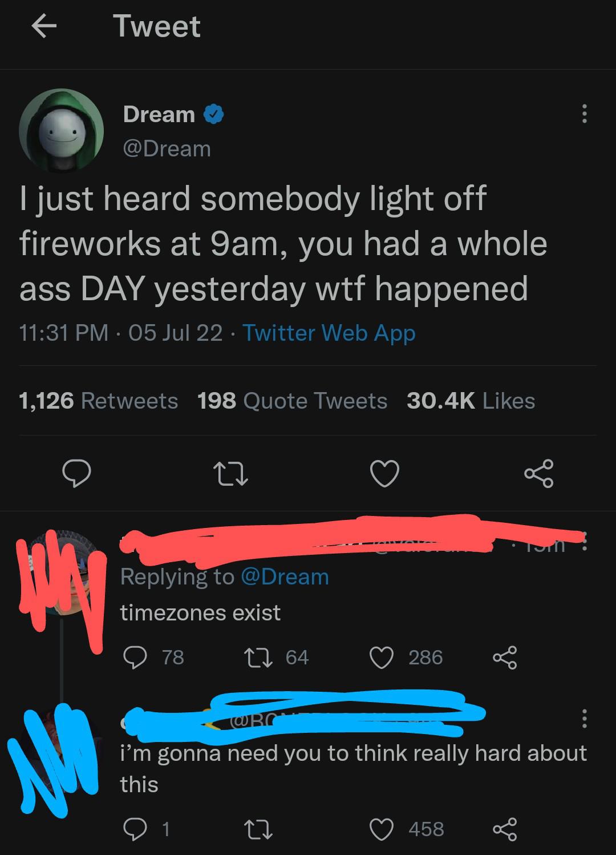Open the Twitter Web App source link
Screen dimensions: 616x855
pos(329,333)
